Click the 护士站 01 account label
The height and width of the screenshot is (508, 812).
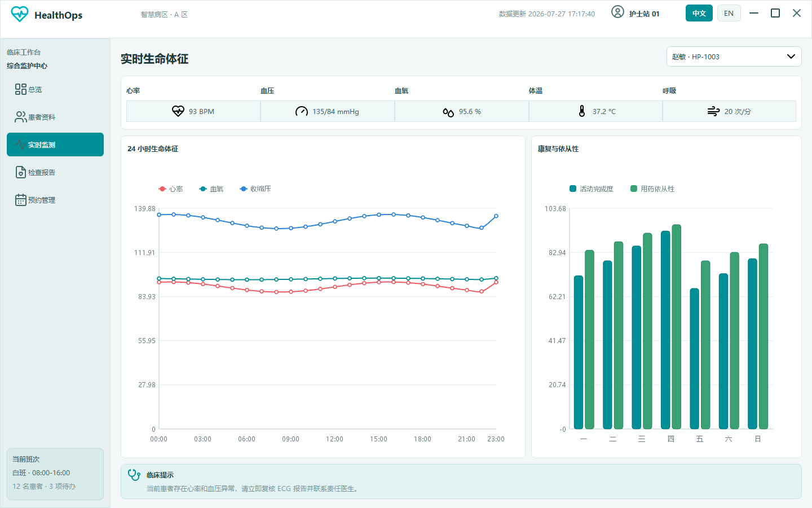click(x=645, y=14)
